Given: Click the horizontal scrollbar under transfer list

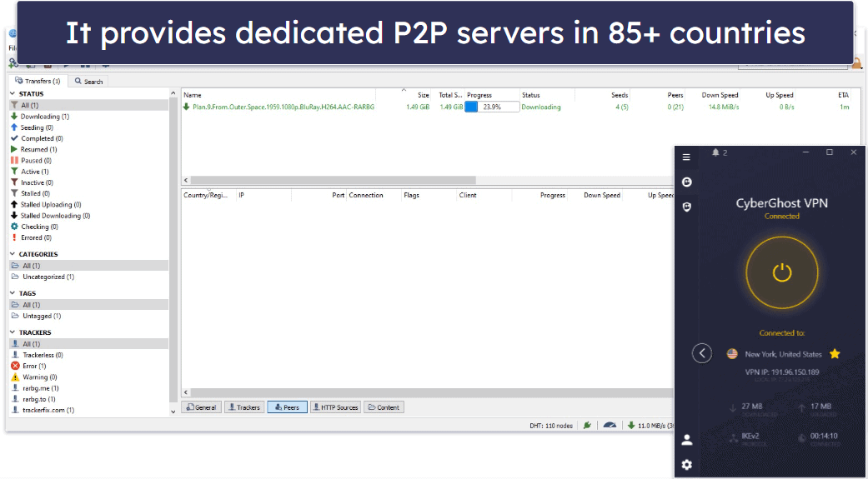Looking at the screenshot, I should [333, 180].
